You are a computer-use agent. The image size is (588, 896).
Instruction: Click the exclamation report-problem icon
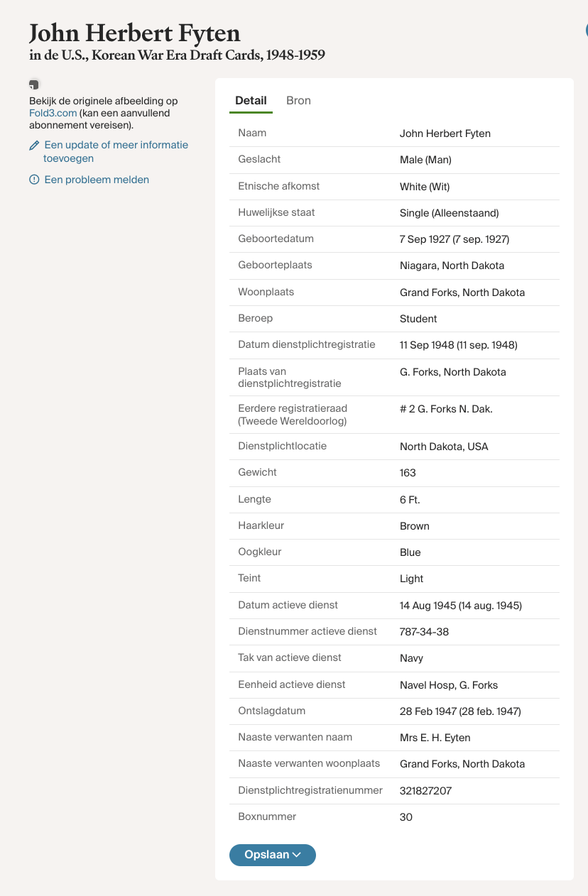click(34, 180)
